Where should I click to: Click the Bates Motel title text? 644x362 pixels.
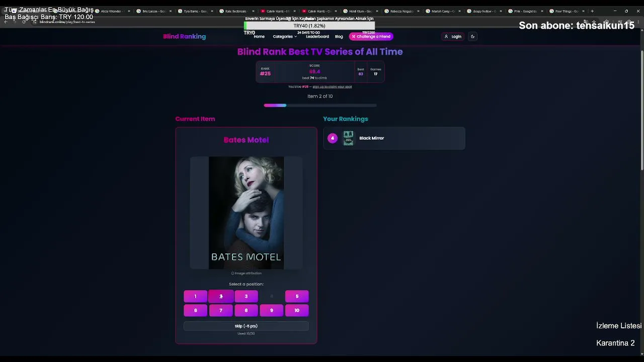[x=246, y=140]
